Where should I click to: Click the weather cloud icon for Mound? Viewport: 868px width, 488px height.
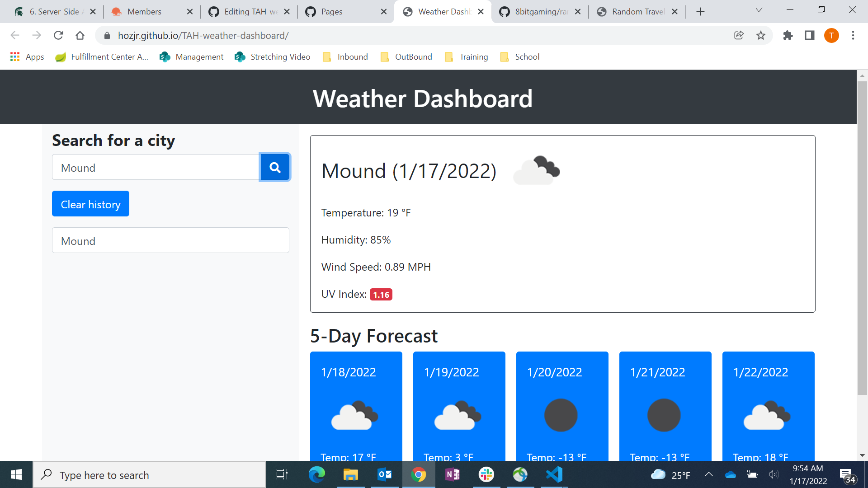pos(536,170)
